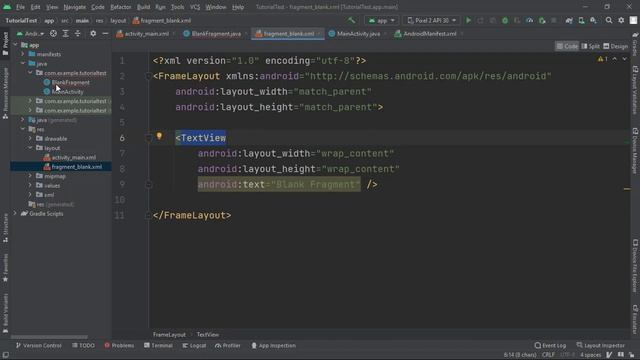Image resolution: width=640 pixels, height=360 pixels.
Task: Click the TextView breadcrumb at editor bottom
Action: 207,335
